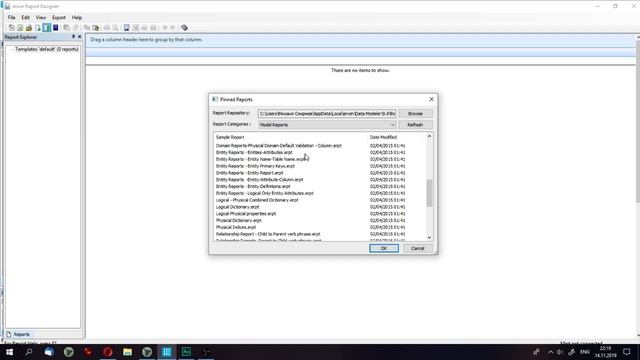Click the report list scroll-up arrow
This screenshot has width=640, height=360.
click(x=429, y=136)
